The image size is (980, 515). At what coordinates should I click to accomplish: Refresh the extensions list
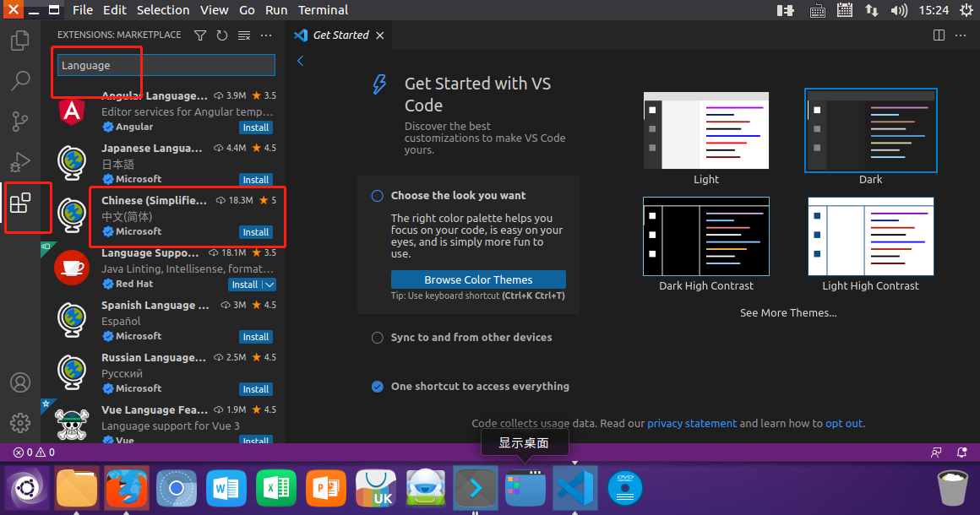click(x=222, y=35)
